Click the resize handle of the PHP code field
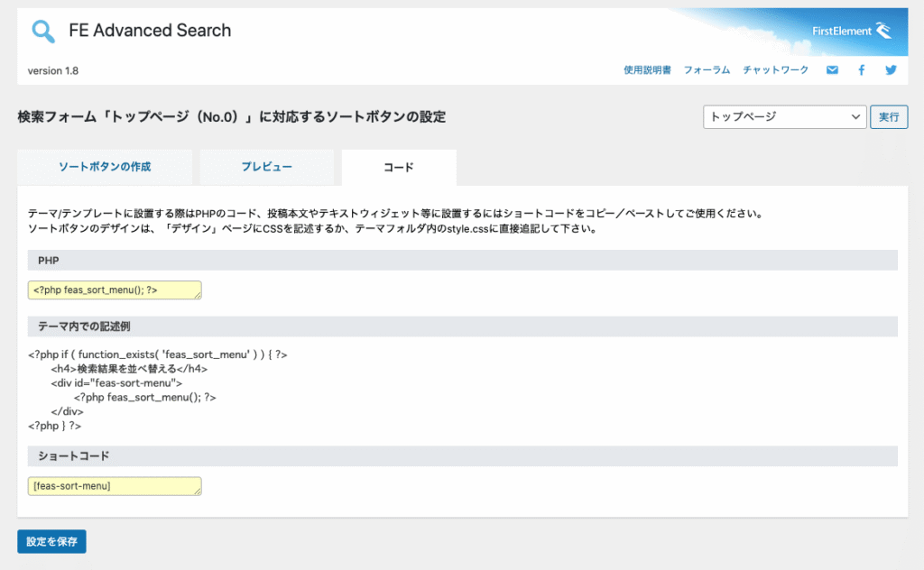Viewport: 924px width, 570px height. [x=198, y=295]
